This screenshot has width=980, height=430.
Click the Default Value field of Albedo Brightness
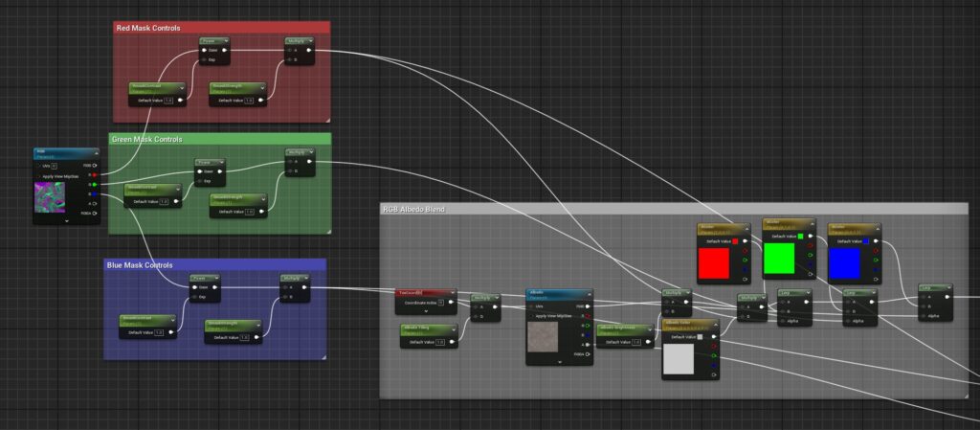(636, 342)
